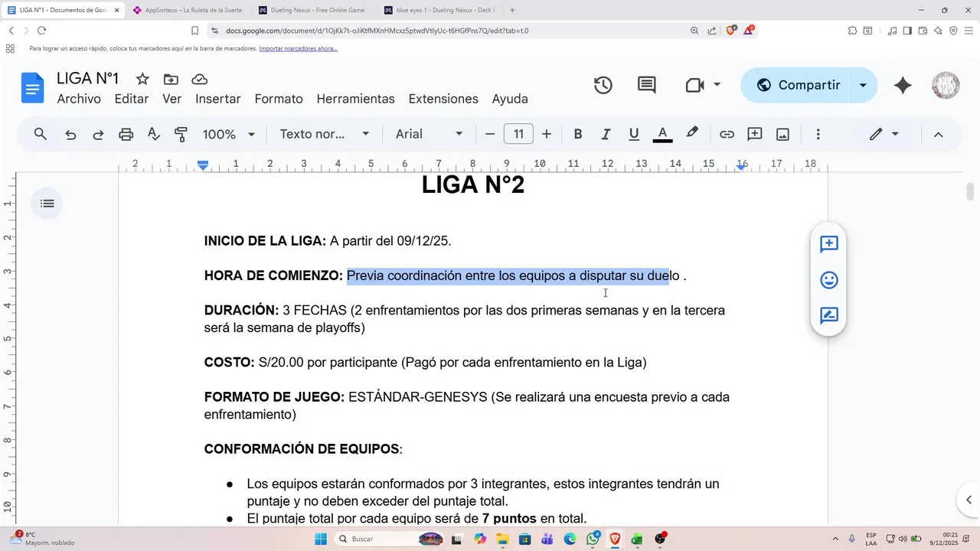Show more toolbar options three dots

click(818, 134)
